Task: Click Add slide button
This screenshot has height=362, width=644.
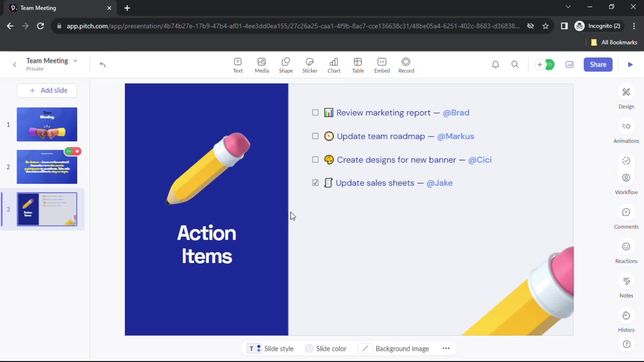Action: 48,90
